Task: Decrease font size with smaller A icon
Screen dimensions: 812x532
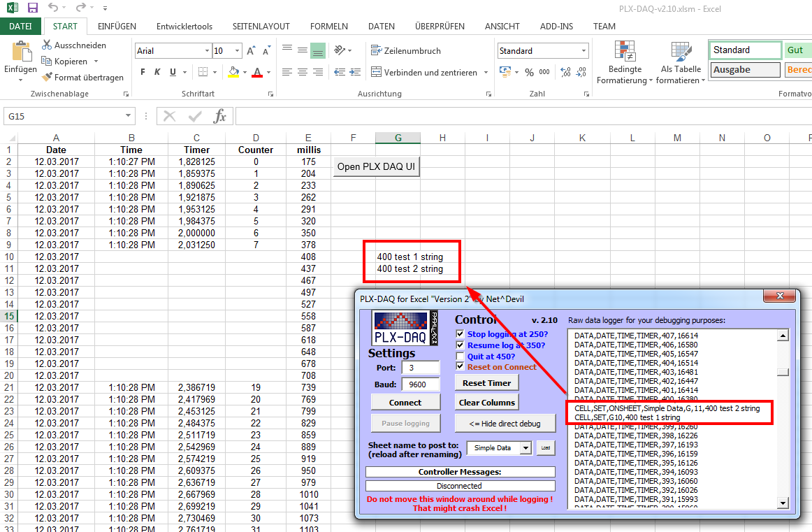Action: tap(267, 51)
